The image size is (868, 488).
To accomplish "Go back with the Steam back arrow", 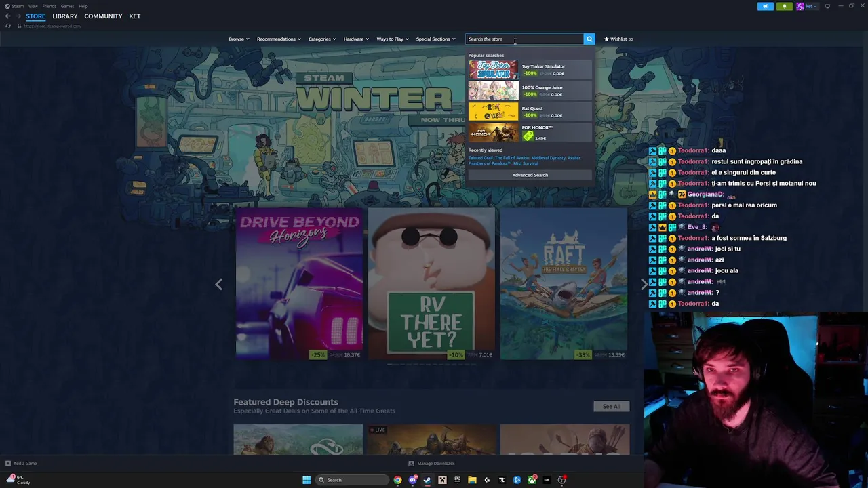I will click(7, 16).
